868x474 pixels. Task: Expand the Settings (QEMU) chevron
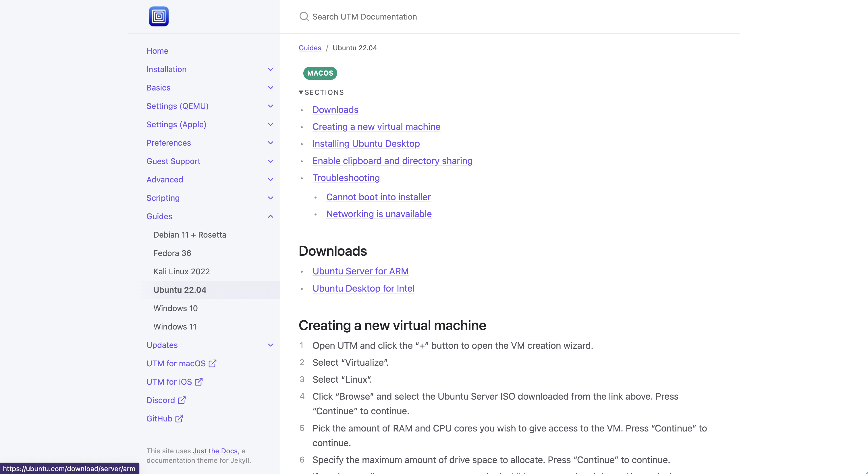[x=270, y=106]
